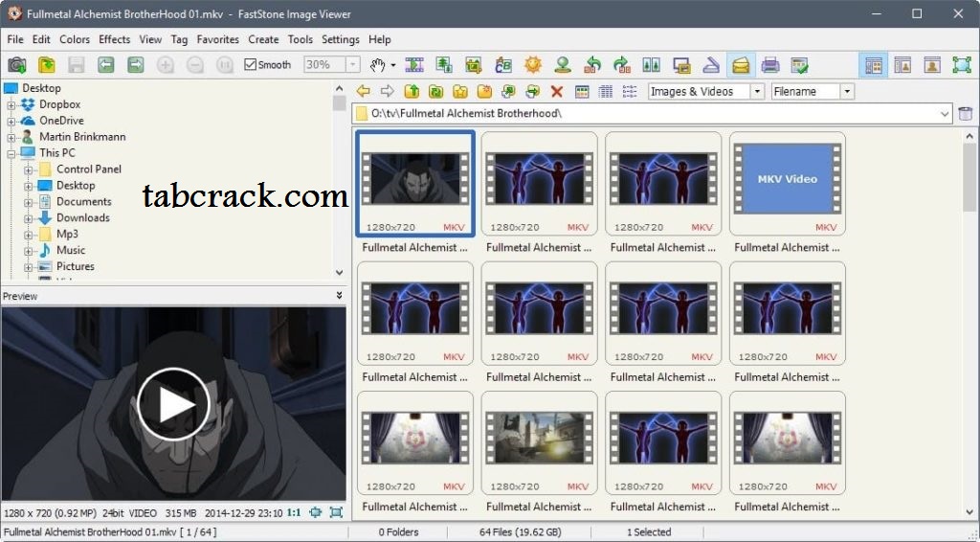Open the Create menu
The height and width of the screenshot is (542, 980).
(x=263, y=39)
